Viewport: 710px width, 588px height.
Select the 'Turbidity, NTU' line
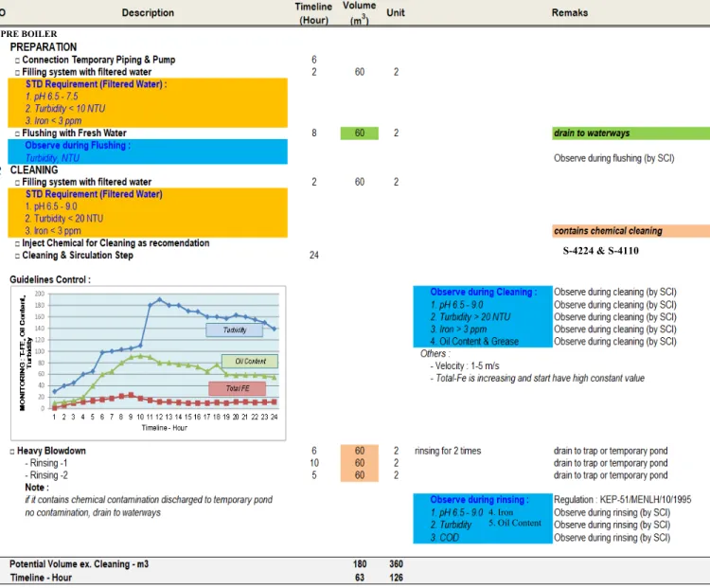tap(52, 158)
